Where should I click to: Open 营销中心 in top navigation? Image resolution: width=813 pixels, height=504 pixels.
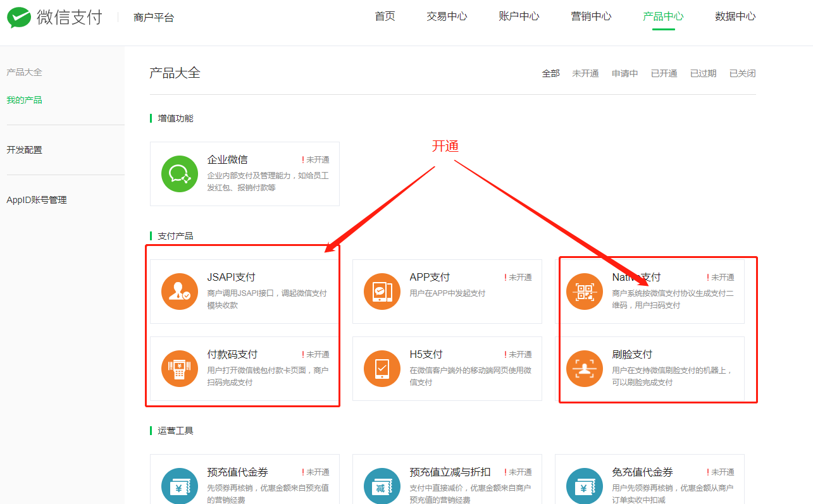tap(591, 16)
